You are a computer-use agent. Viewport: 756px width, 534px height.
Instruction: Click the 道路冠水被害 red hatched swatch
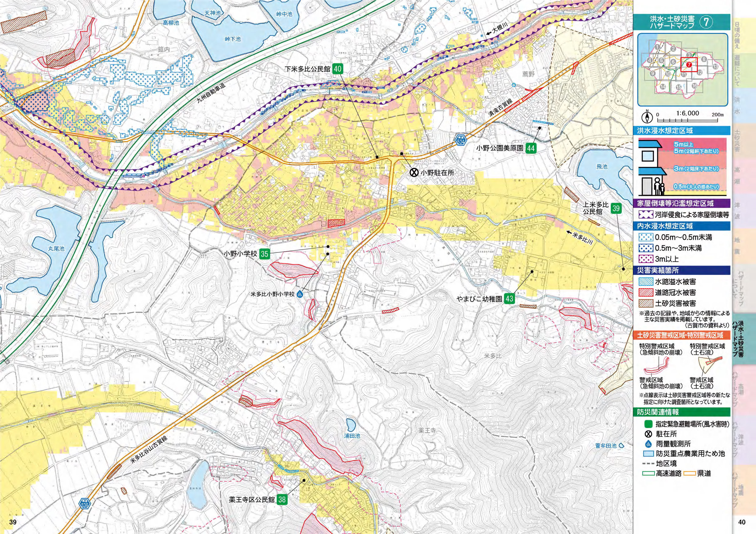645,292
